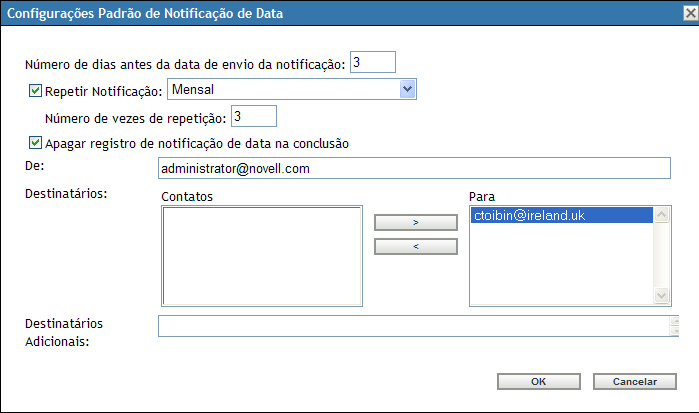The height and width of the screenshot is (413, 699).
Task: Click the Número de vezes de repetição field
Action: (x=253, y=117)
